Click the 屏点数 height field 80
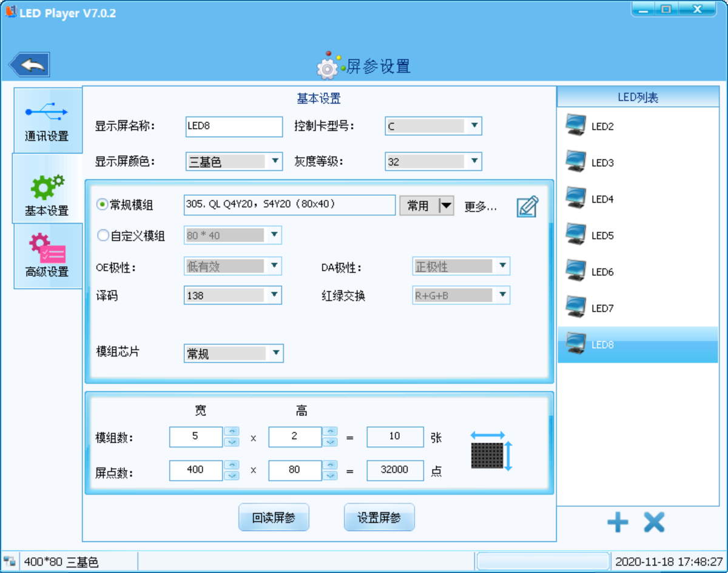Image resolution: width=728 pixels, height=573 pixels. click(x=295, y=470)
